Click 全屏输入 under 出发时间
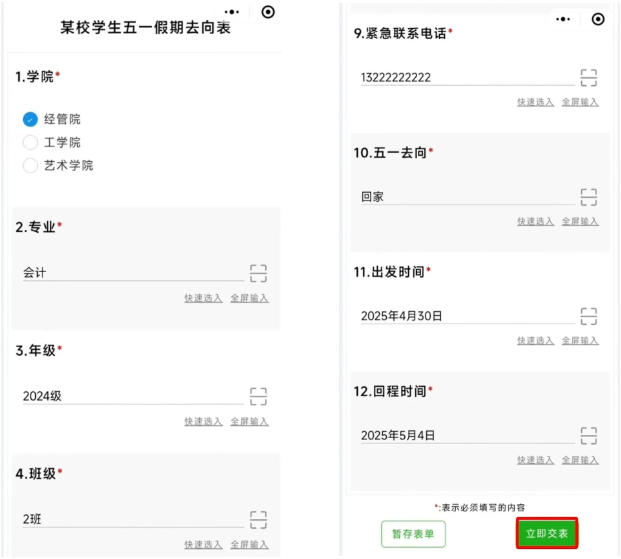621x559 pixels. 580,341
